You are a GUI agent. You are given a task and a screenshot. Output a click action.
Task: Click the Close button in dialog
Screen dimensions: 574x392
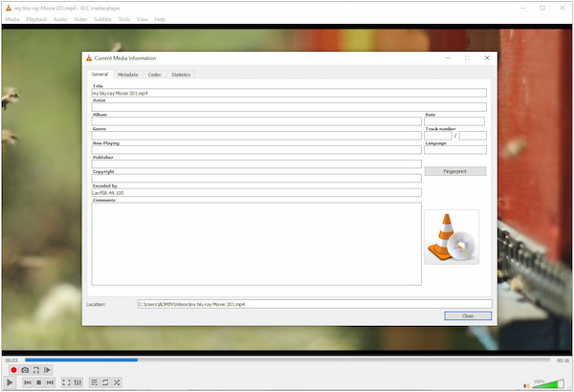tap(468, 316)
